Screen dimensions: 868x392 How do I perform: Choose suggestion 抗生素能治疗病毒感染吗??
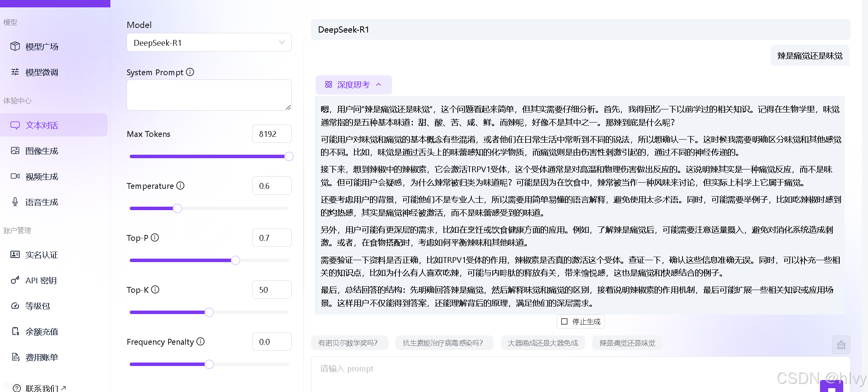[x=444, y=343]
